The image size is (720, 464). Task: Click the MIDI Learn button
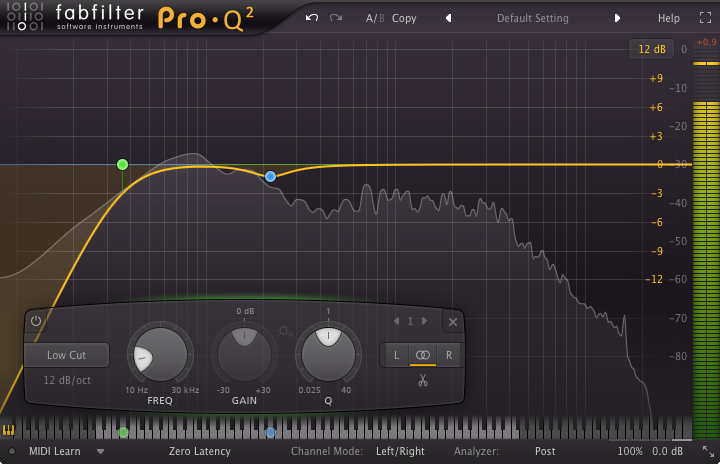tap(55, 451)
